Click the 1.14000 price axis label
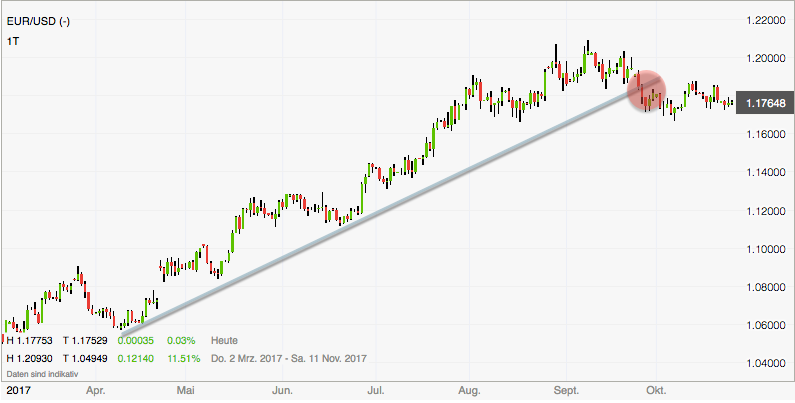The image size is (795, 403). coord(766,172)
